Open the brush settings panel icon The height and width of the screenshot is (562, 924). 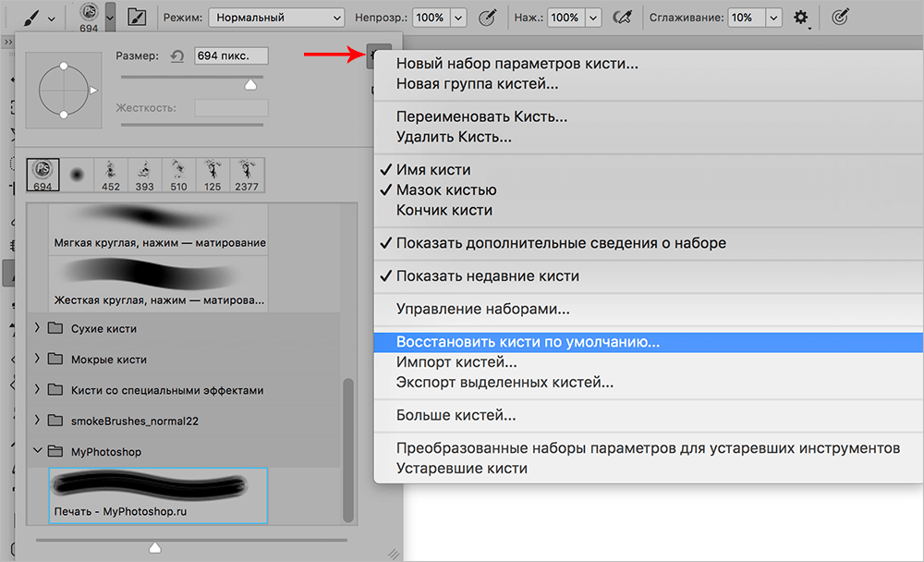[137, 18]
